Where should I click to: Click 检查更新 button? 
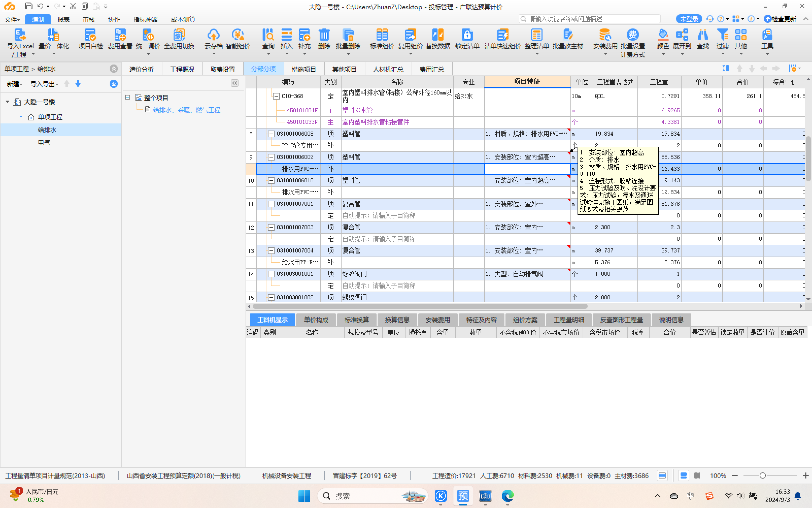pos(780,19)
